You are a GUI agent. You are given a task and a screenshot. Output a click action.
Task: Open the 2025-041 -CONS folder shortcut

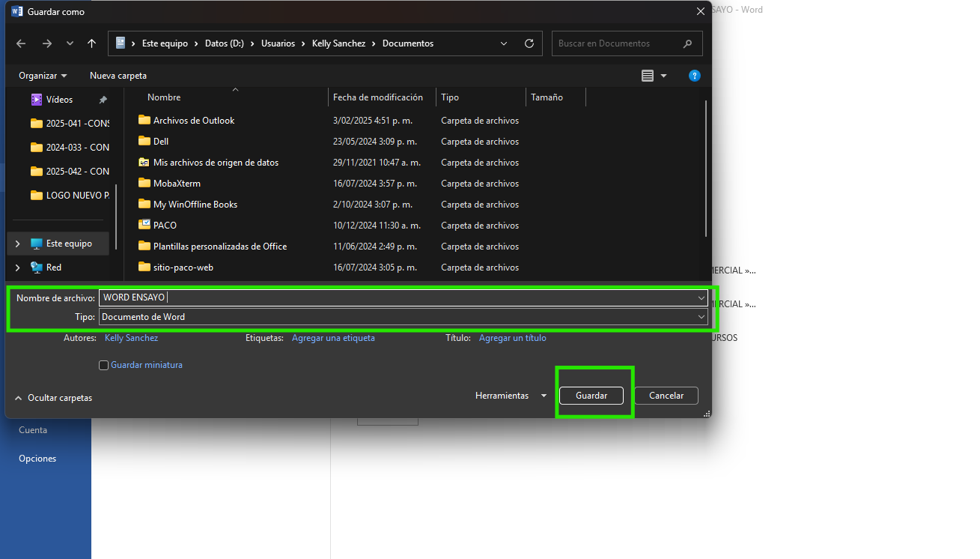point(69,124)
